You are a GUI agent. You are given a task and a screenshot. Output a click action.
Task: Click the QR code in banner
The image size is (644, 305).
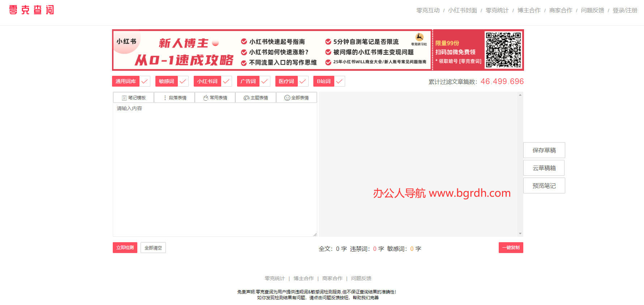pyautogui.click(x=503, y=50)
